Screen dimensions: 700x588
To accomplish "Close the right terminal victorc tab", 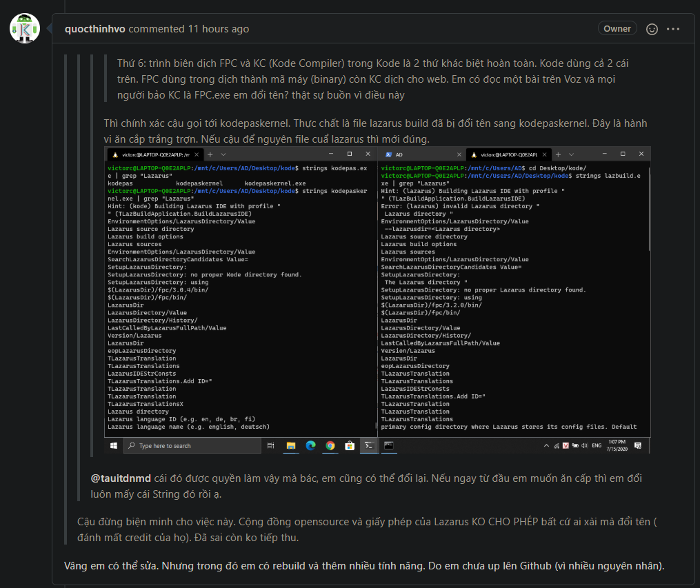I will click(545, 155).
